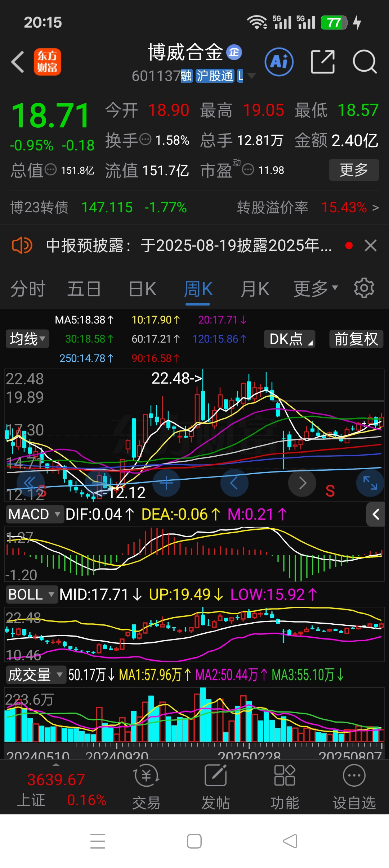Tap the back arrow icon
The image size is (389, 868).
coord(17,62)
